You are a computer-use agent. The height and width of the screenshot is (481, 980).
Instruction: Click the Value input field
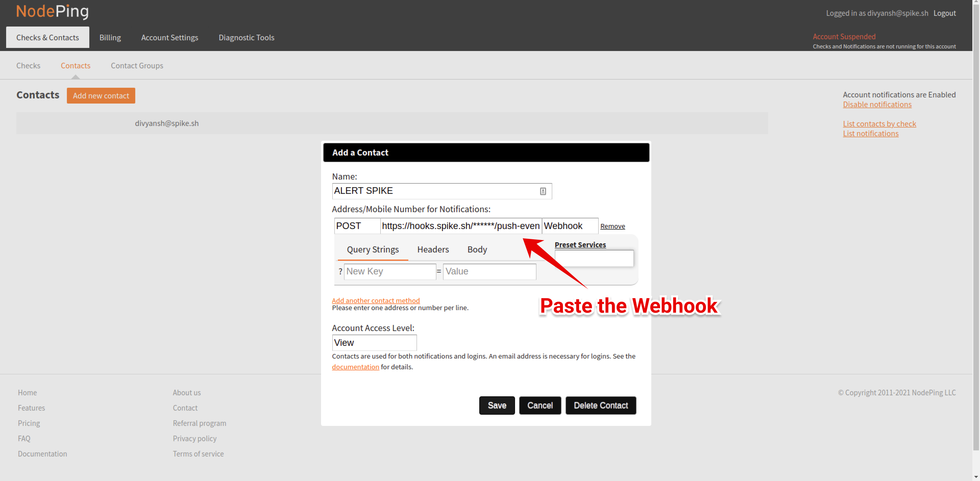(490, 272)
